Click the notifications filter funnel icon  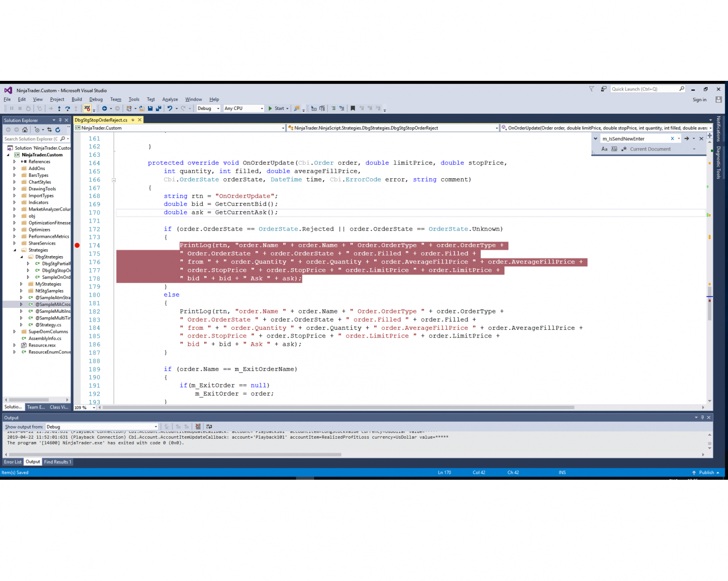pyautogui.click(x=591, y=89)
